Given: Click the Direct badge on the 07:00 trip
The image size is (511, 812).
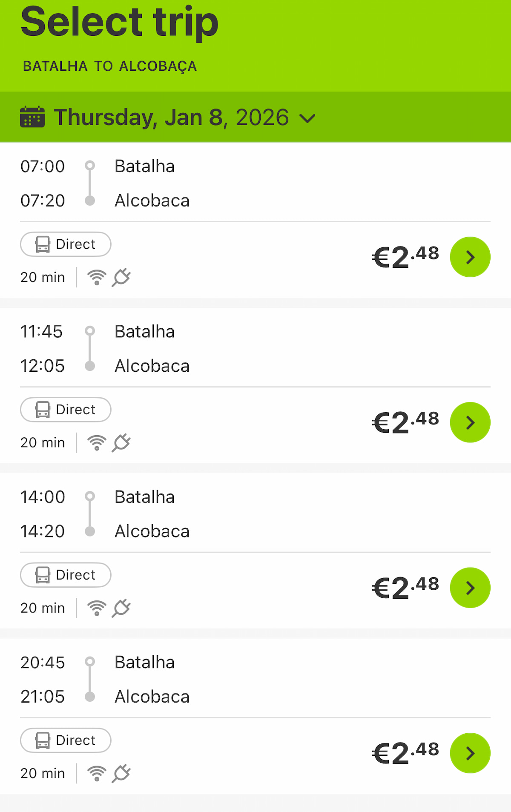Looking at the screenshot, I should 66,244.
